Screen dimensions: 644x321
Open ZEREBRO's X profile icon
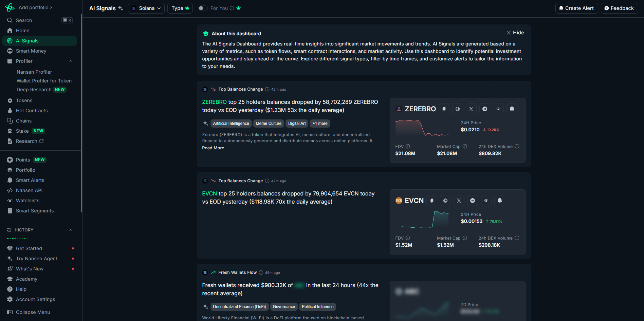pos(471,109)
